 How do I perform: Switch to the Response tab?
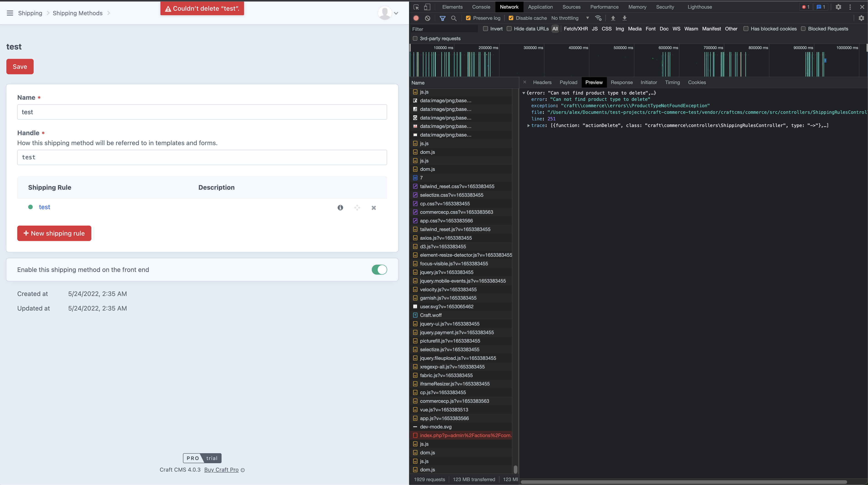tap(622, 82)
